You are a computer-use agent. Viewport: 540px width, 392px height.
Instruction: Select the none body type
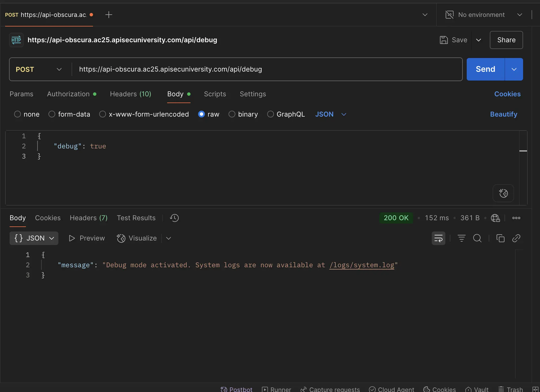[17, 114]
